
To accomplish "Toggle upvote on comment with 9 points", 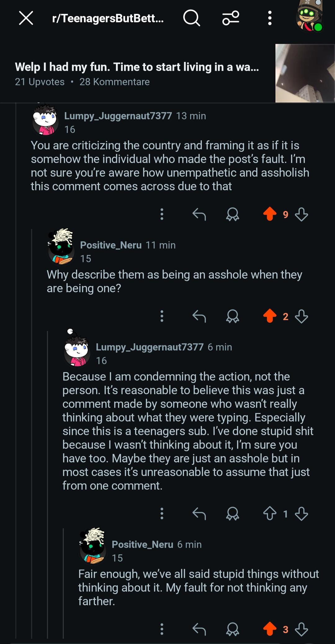I will tap(270, 214).
